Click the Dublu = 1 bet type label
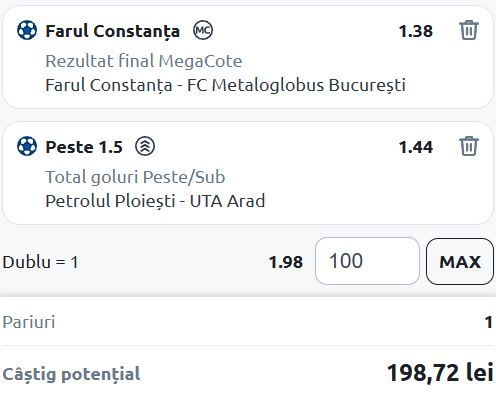 point(40,262)
